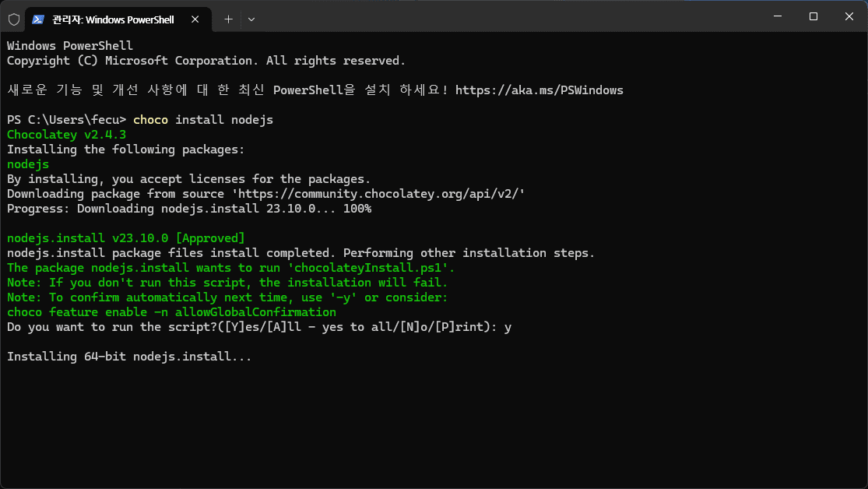
Task: Click the PowerShell icon on the tab
Action: point(37,19)
